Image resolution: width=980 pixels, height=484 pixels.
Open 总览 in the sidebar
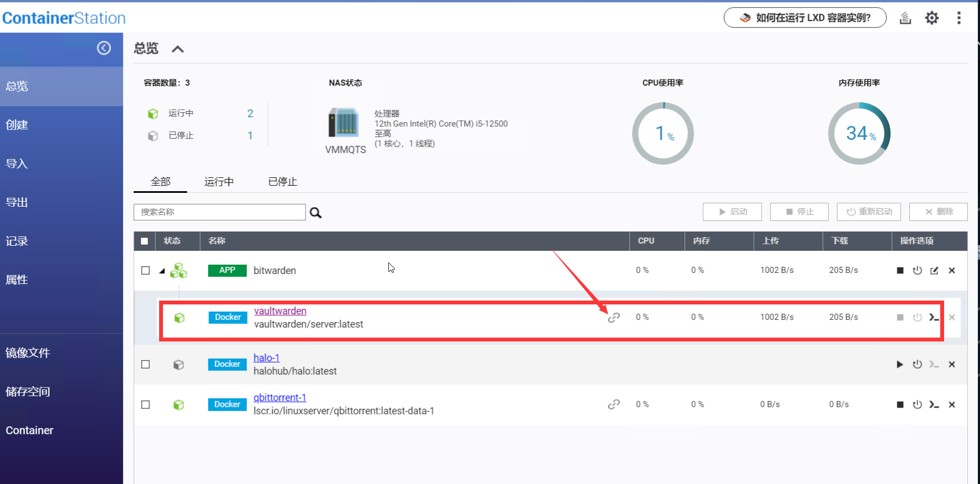(x=61, y=87)
